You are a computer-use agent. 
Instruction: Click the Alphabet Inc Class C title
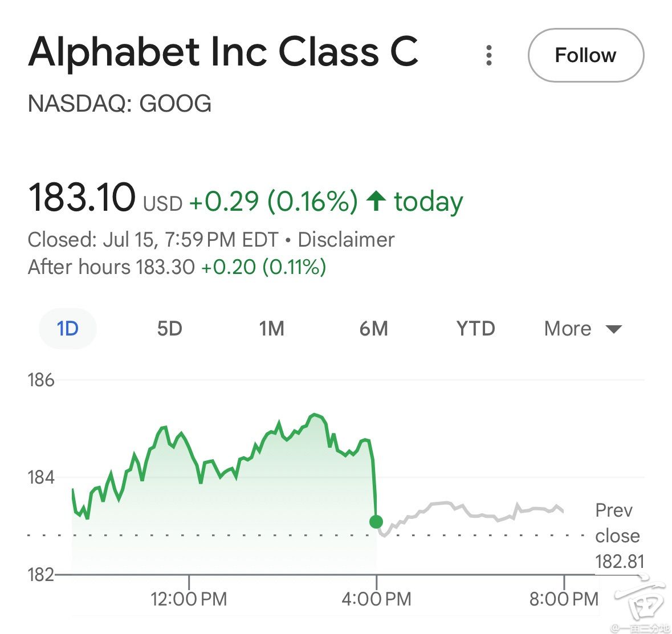pos(223,52)
